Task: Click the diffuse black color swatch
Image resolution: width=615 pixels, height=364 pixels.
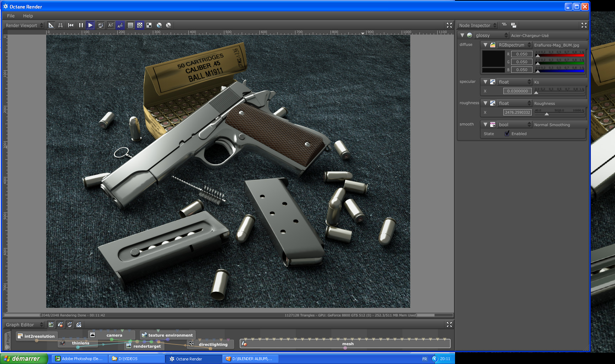Action: [493, 58]
